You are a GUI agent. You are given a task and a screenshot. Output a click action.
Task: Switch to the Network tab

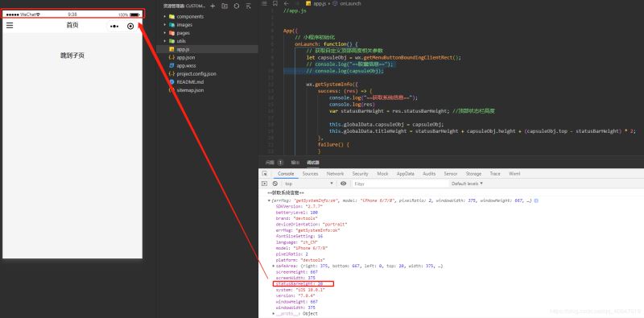pyautogui.click(x=335, y=174)
